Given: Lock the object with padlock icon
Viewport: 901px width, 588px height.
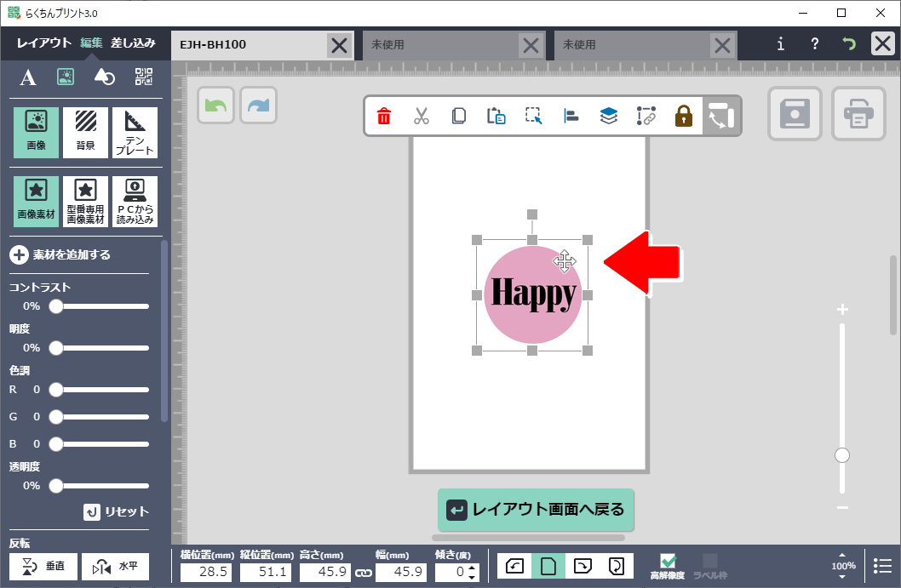Looking at the screenshot, I should point(683,116).
